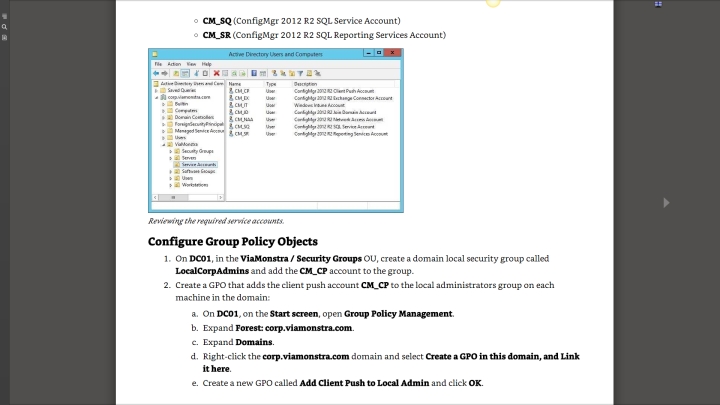Open the Action menu
720x405 pixels.
174,64
